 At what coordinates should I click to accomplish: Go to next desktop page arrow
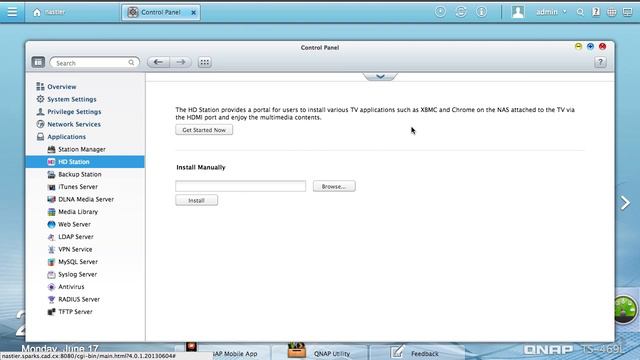pos(625,203)
